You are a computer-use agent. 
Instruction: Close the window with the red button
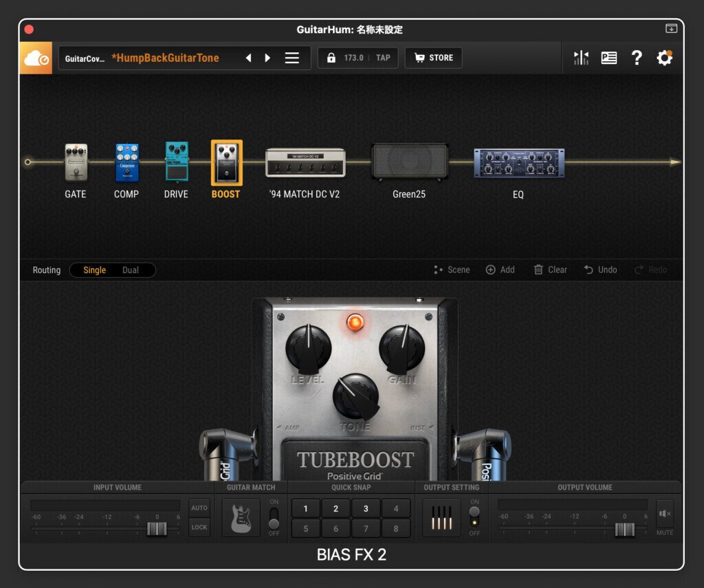29,30
